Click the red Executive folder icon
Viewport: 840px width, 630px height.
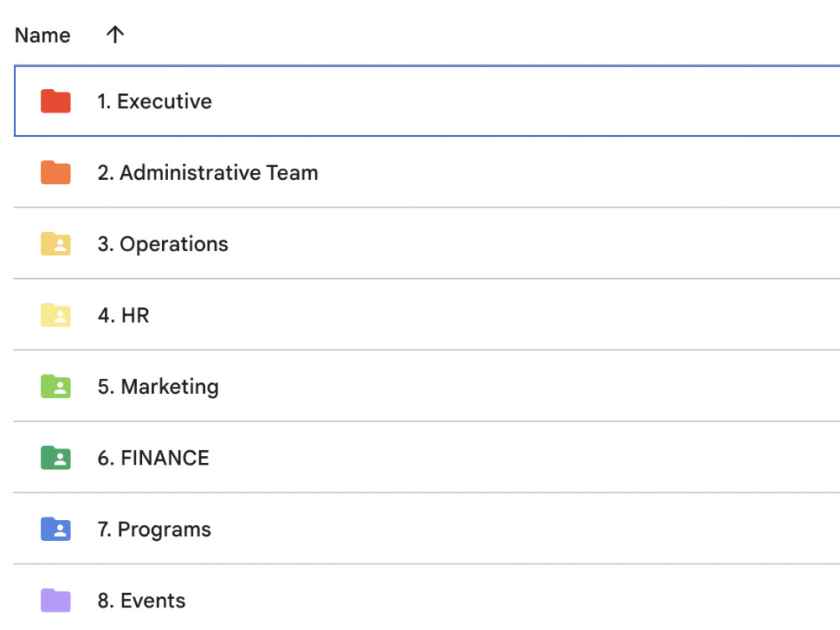point(55,102)
